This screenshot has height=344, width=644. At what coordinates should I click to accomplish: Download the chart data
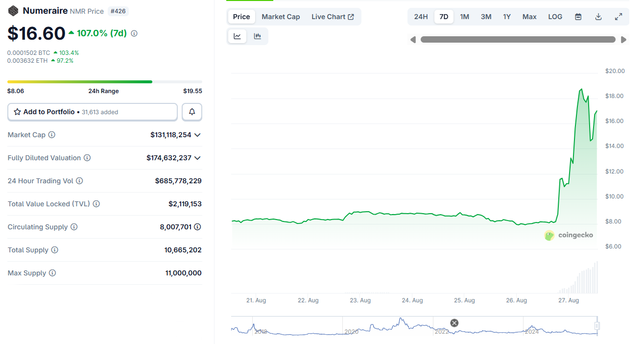(x=598, y=17)
